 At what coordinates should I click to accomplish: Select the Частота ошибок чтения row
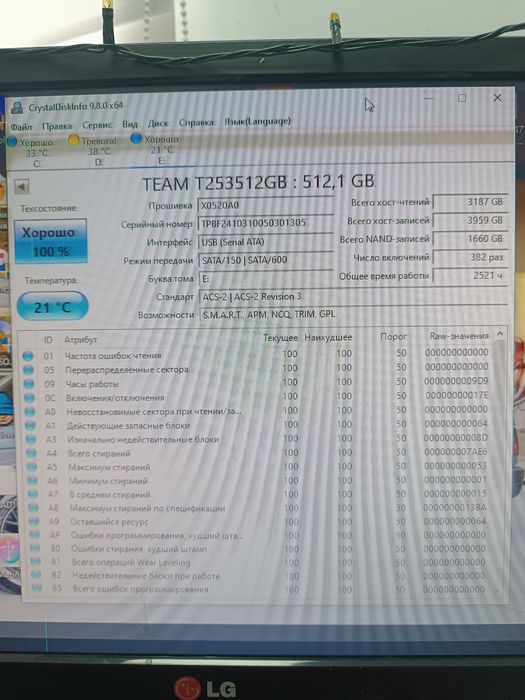tap(256, 354)
